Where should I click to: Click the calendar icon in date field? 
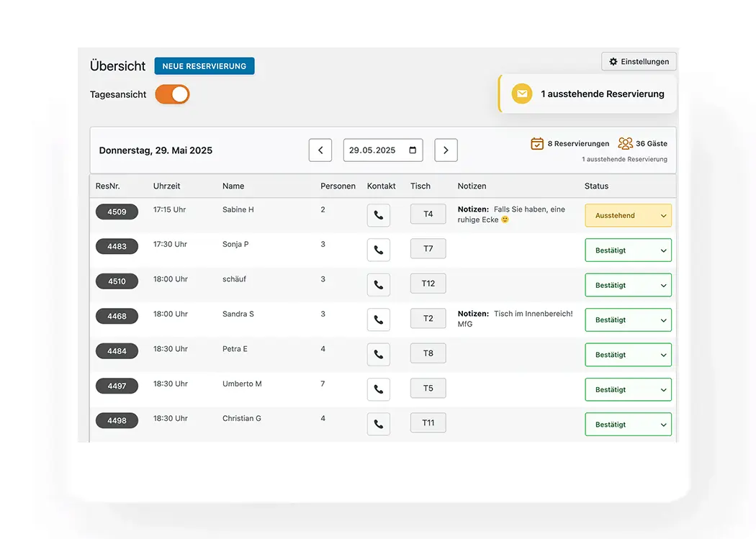tap(413, 150)
